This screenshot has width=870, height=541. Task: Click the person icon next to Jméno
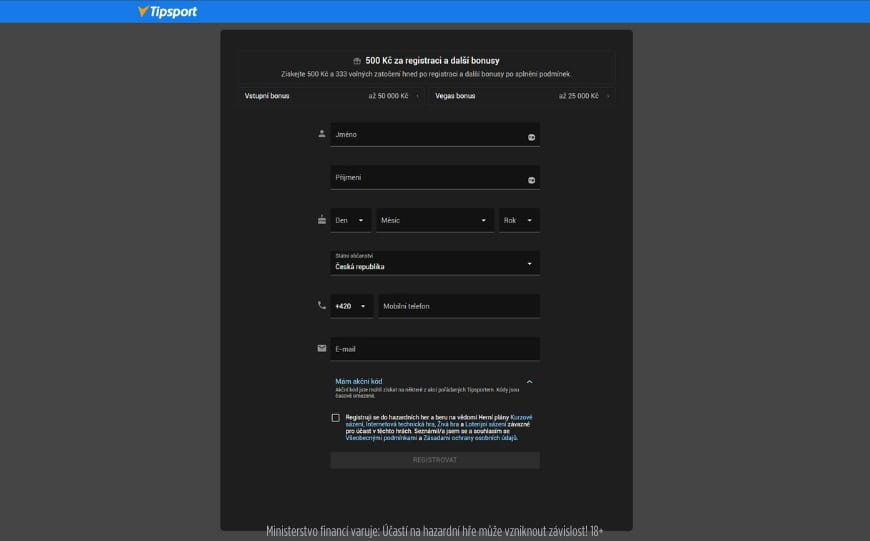click(322, 134)
